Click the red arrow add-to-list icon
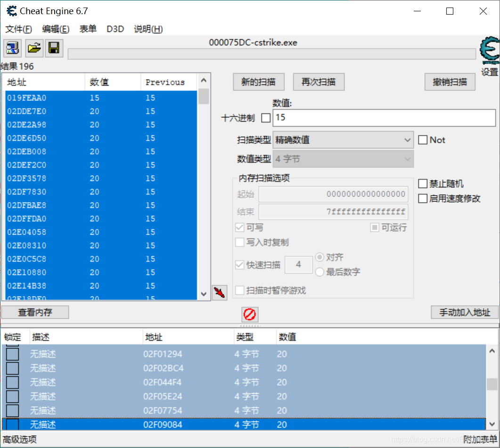This screenshot has width=500, height=448. pyautogui.click(x=220, y=293)
